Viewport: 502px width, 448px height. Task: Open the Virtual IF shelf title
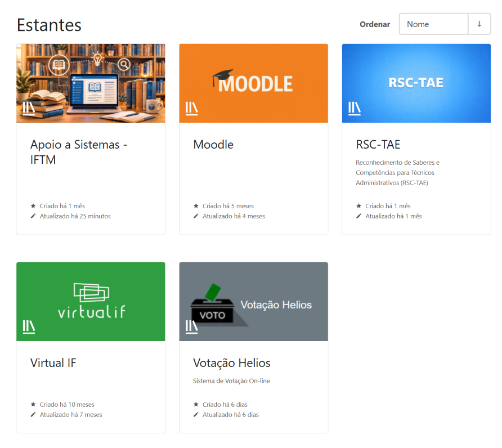click(53, 363)
